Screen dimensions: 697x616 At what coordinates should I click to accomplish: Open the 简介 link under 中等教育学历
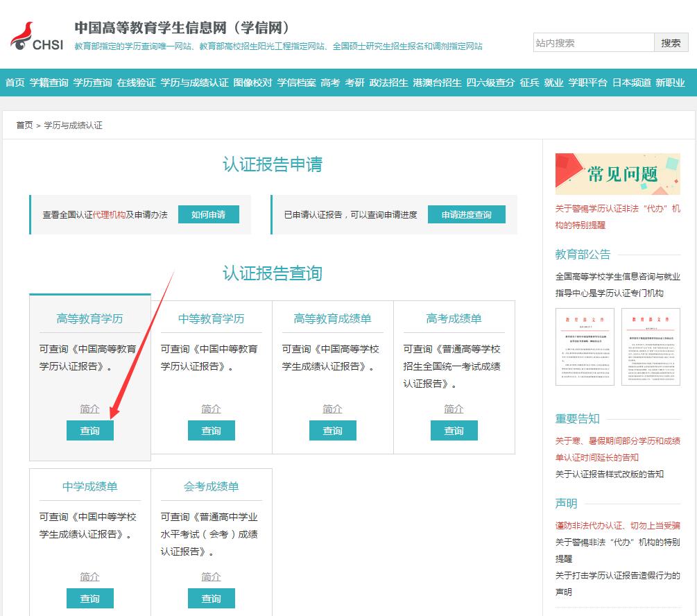pos(211,409)
